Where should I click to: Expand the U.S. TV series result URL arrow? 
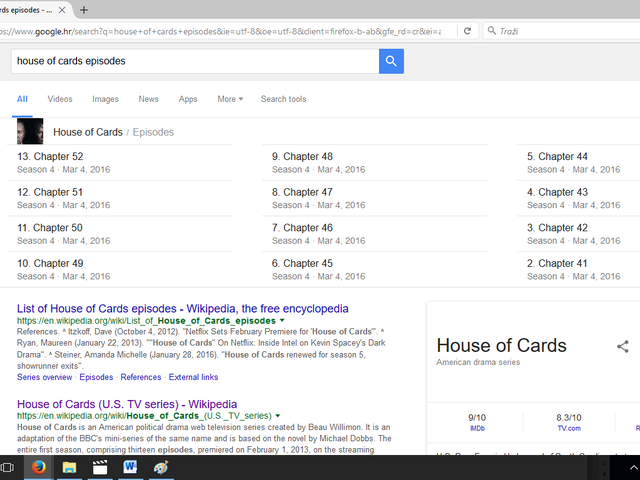pos(278,416)
